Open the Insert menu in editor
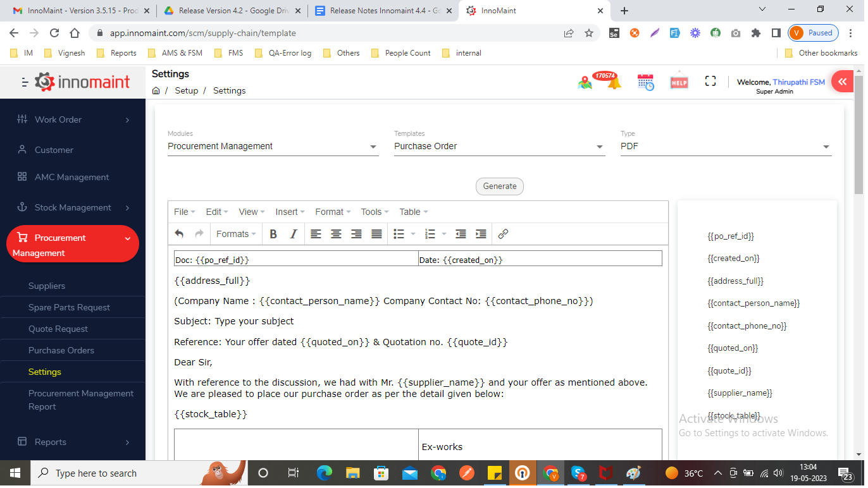The width and height of the screenshot is (868, 488). pos(290,212)
